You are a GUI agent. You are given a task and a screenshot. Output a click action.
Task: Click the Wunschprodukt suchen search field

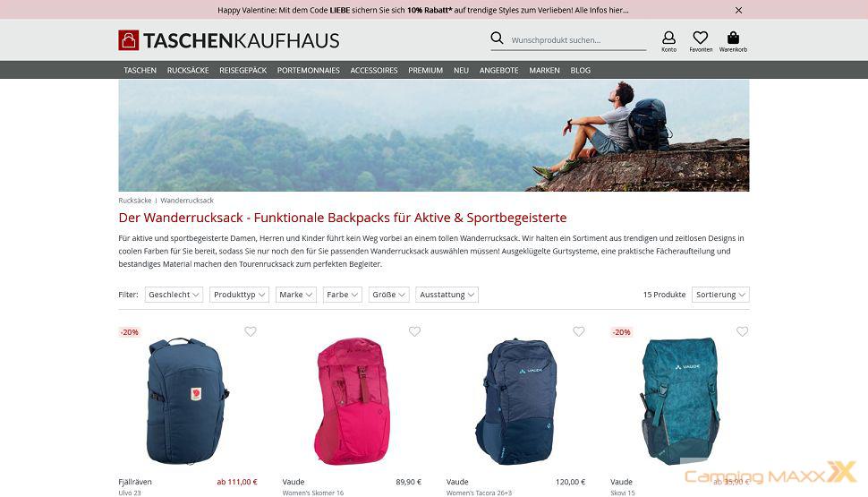click(x=578, y=40)
